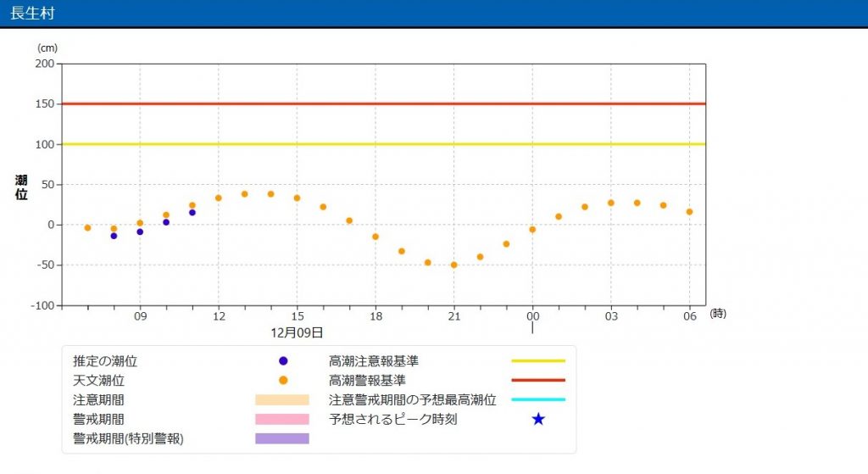Click the 03 x-axis hour label
The image size is (868, 474).
point(611,316)
